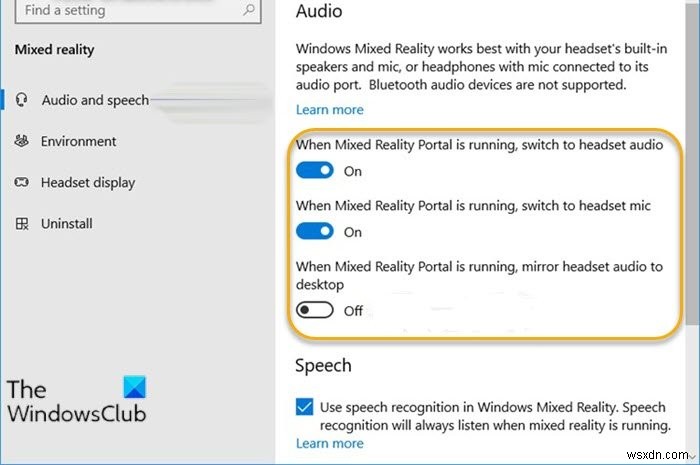The image size is (700, 465).
Task: Open Learn more link under Speech
Action: (x=330, y=443)
